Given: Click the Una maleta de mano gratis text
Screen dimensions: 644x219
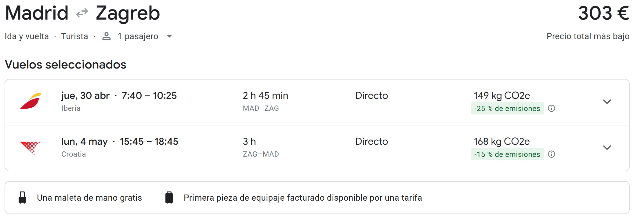Looking at the screenshot, I should point(89,198).
